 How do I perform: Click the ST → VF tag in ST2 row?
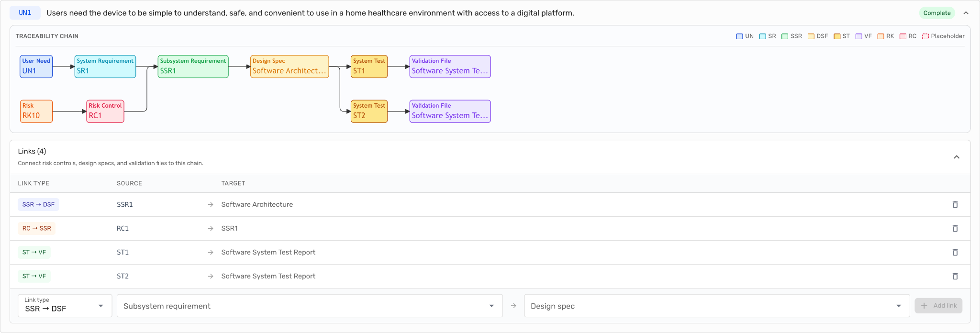coord(34,276)
